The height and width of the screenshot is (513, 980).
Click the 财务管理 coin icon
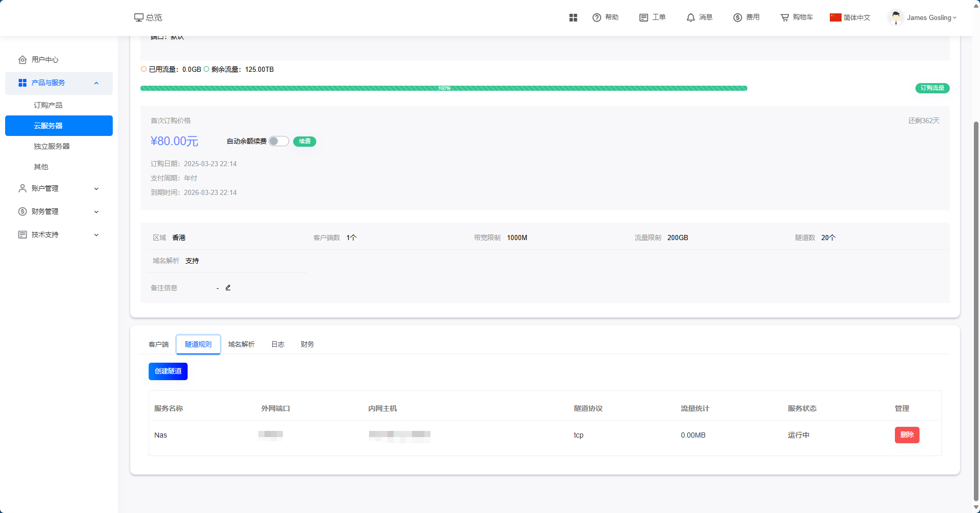[23, 211]
